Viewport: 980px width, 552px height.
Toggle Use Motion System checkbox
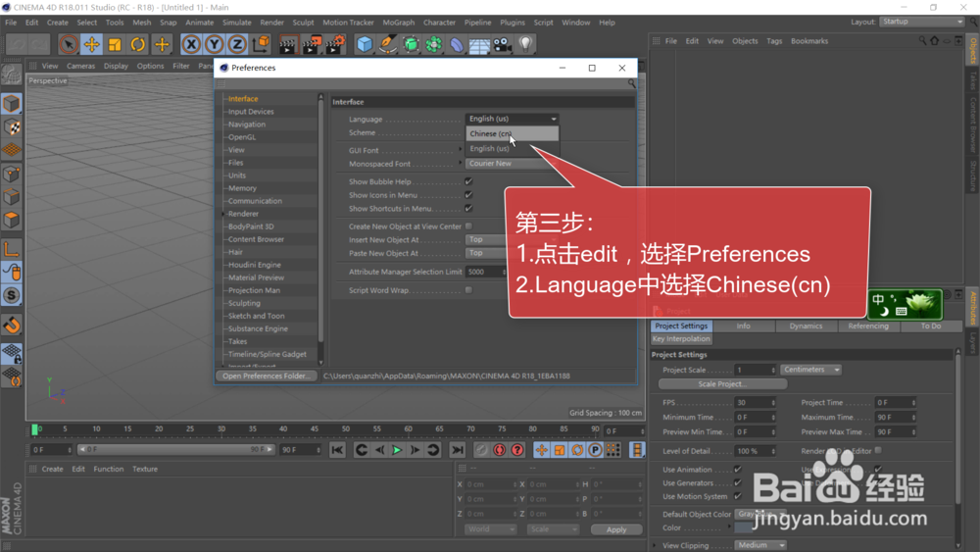738,496
